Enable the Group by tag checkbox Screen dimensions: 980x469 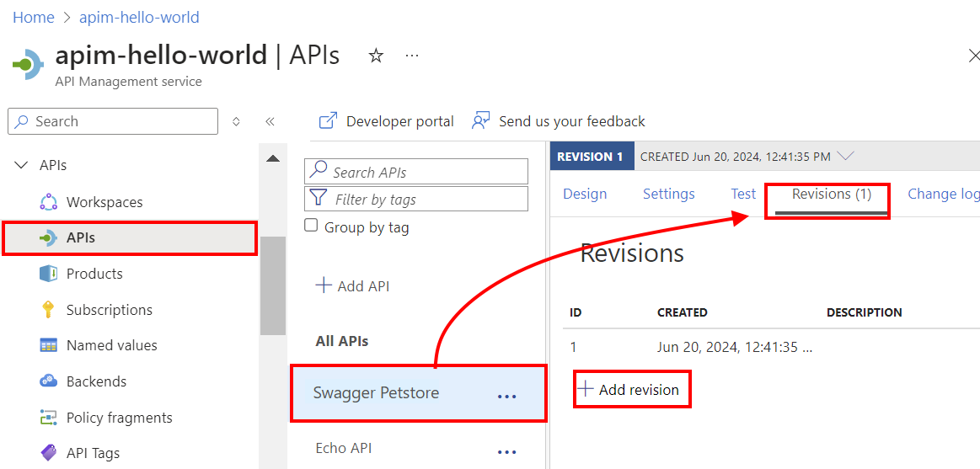(x=311, y=226)
